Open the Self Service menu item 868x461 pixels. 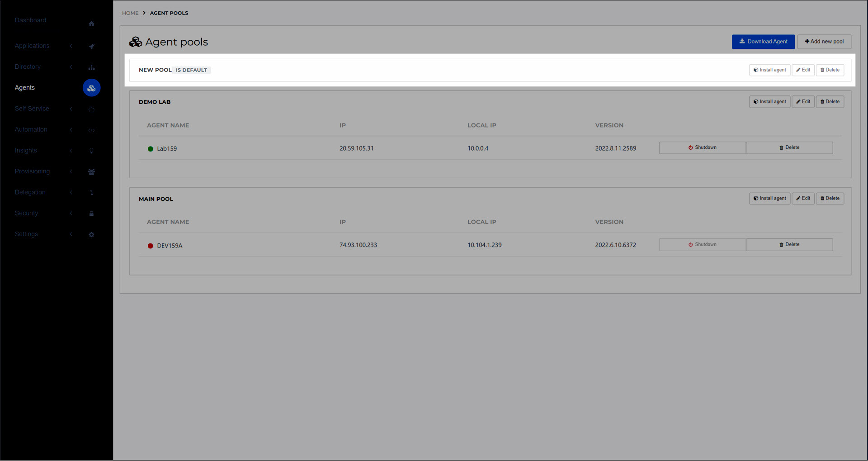click(x=32, y=109)
